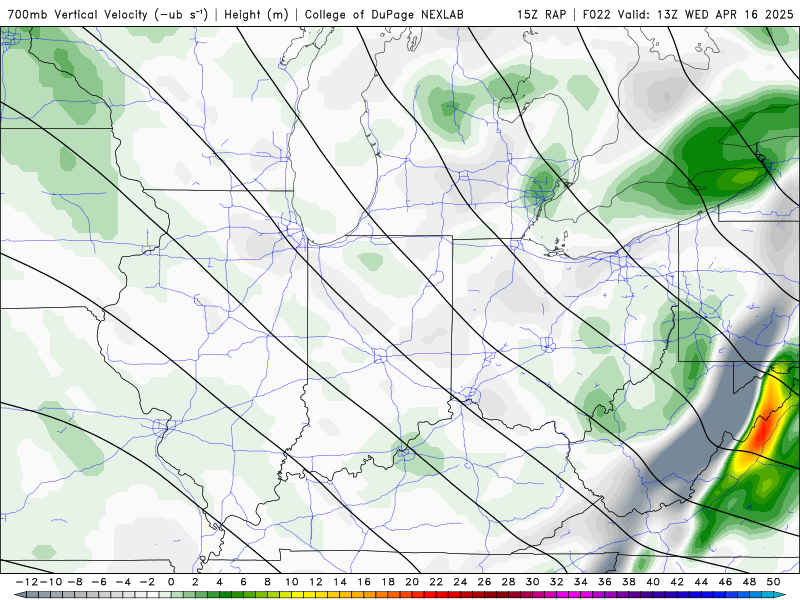This screenshot has width=800, height=600.
Task: Click the "28" color scale label
Action: tap(508, 582)
